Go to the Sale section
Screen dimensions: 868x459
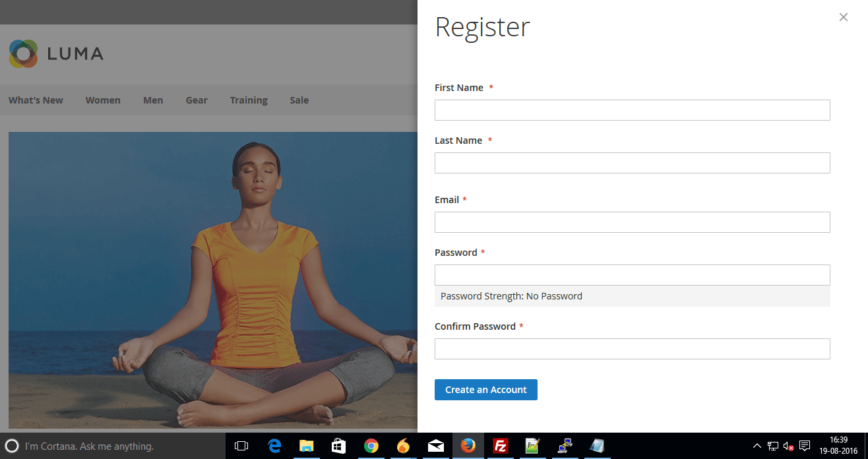(x=299, y=100)
